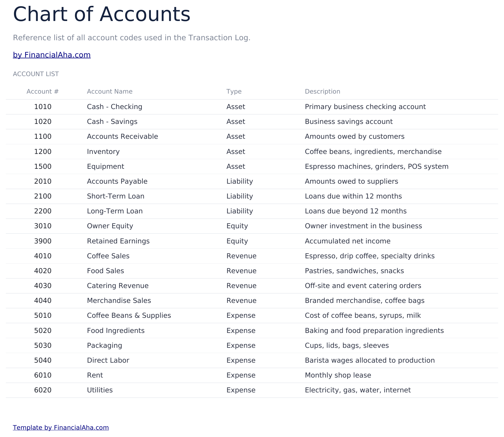The width and height of the screenshot is (504, 437).
Task: Click 'Coffee beans, ingredients, merchandise' text
Action: (373, 152)
